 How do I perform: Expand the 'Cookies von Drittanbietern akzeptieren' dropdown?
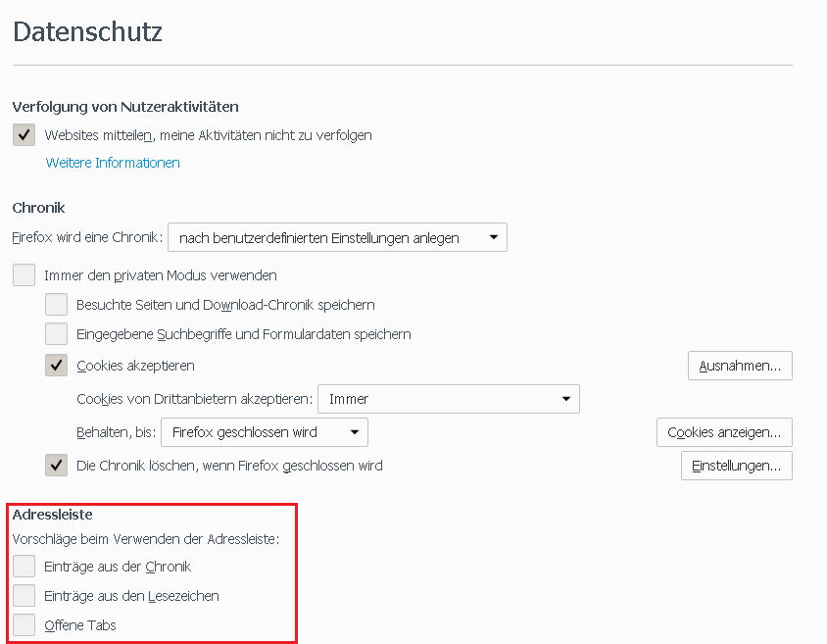[x=449, y=399]
